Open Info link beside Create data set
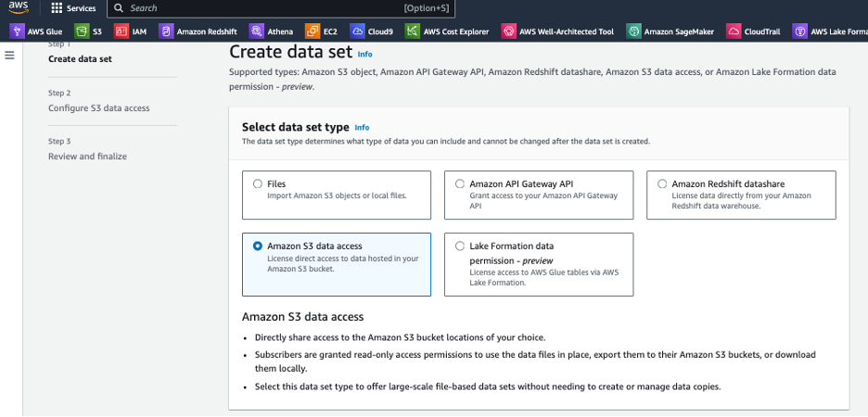868x417 pixels. click(364, 54)
